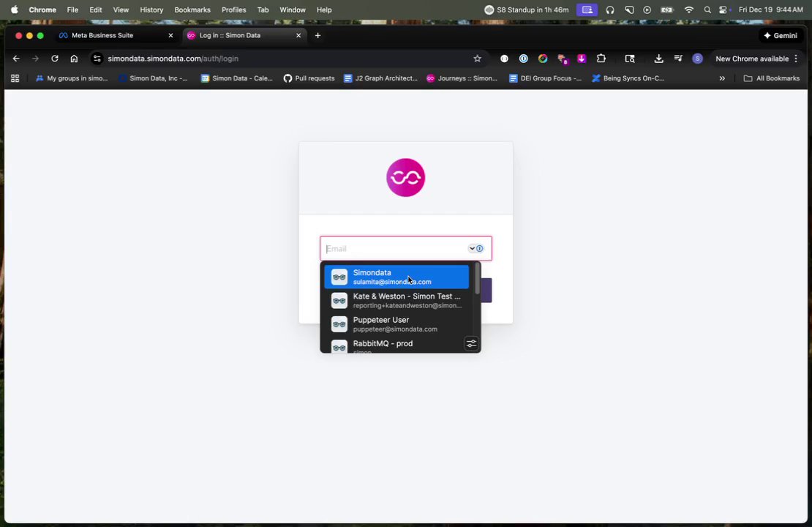
Task: Open battery status menu
Action: 667,10
